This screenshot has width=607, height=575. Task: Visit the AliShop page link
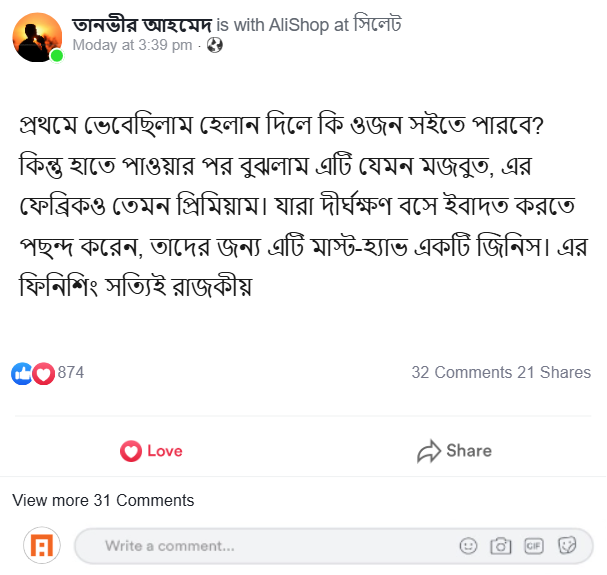[299, 25]
